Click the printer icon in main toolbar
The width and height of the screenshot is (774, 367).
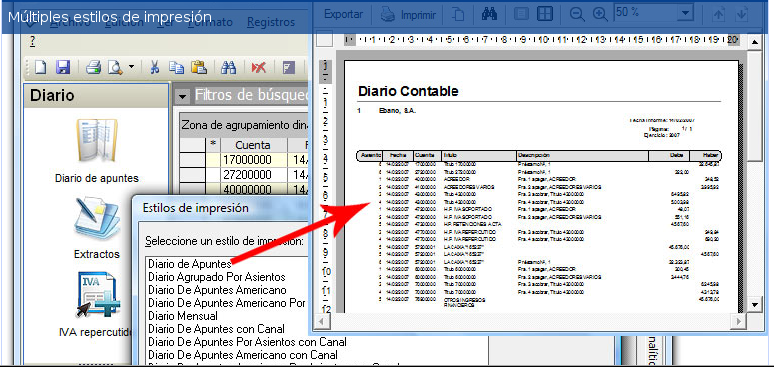point(93,68)
